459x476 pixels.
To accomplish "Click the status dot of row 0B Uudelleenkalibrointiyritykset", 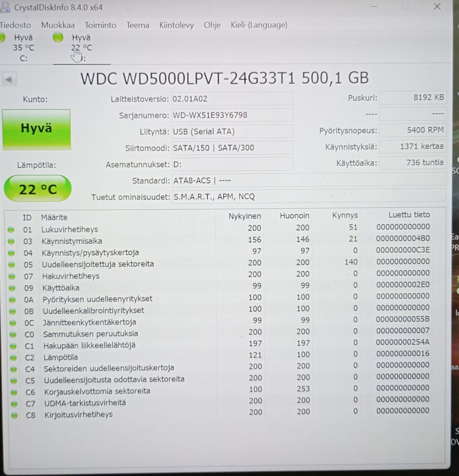I will [x=12, y=311].
